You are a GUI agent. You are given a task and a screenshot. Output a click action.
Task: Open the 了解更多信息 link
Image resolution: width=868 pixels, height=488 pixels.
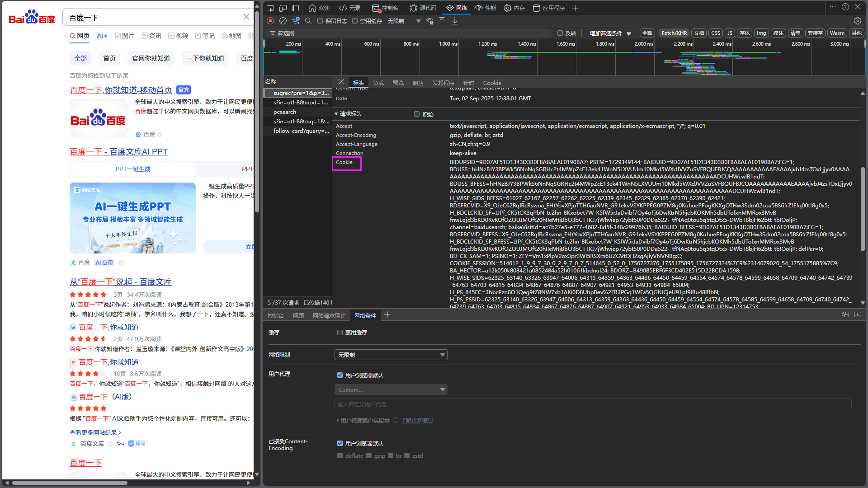(x=416, y=420)
